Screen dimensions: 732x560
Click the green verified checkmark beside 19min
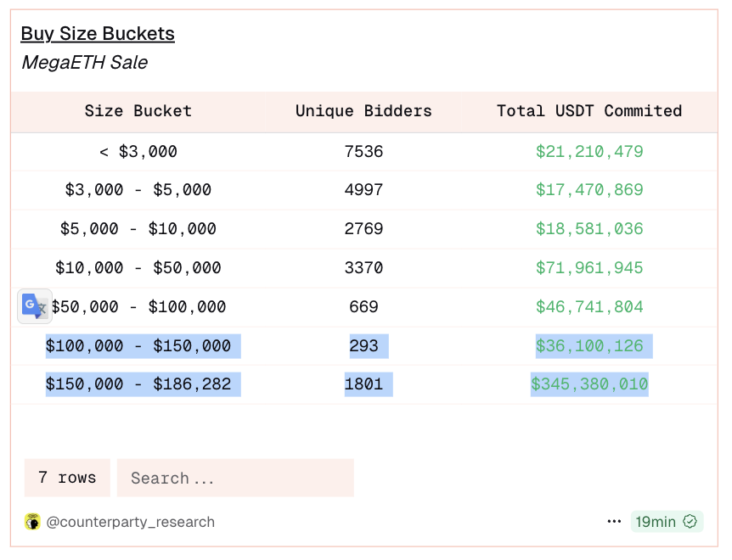pos(690,521)
